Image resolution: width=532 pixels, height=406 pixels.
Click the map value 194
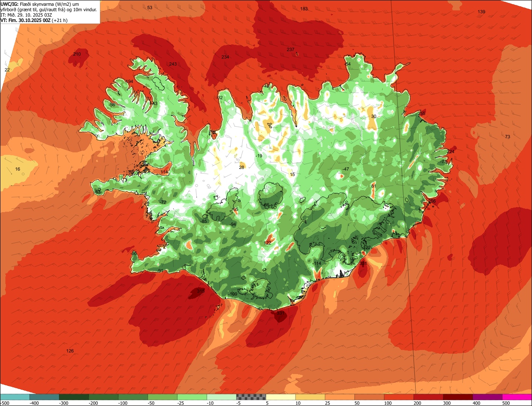(x=129, y=81)
